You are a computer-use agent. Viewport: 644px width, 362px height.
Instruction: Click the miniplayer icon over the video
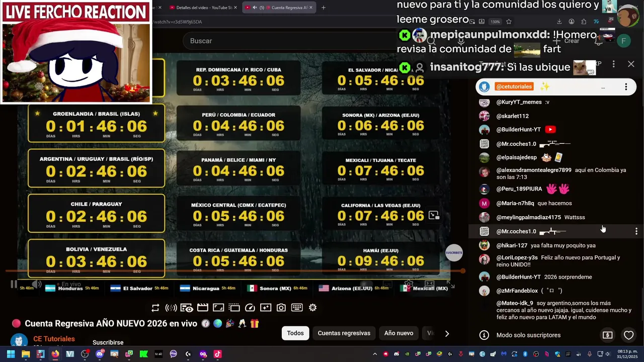(x=434, y=216)
